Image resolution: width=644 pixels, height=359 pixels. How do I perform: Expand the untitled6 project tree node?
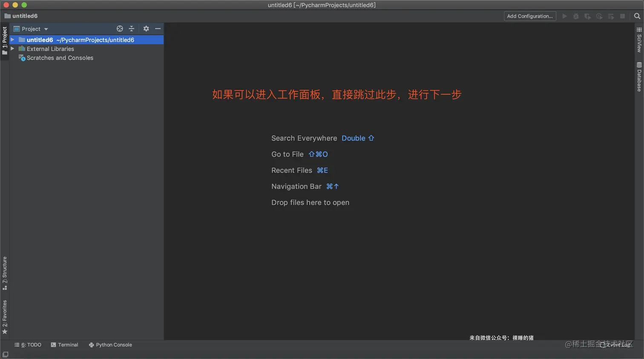click(x=12, y=40)
